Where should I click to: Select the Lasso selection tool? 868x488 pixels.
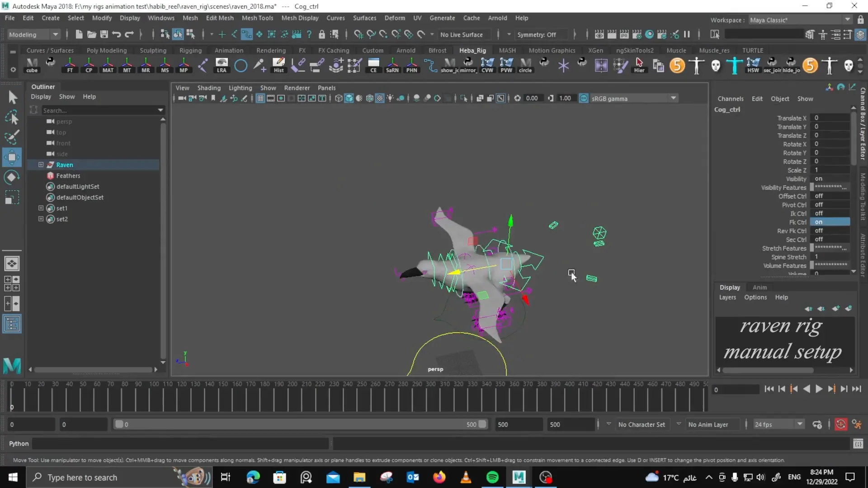pos(12,117)
